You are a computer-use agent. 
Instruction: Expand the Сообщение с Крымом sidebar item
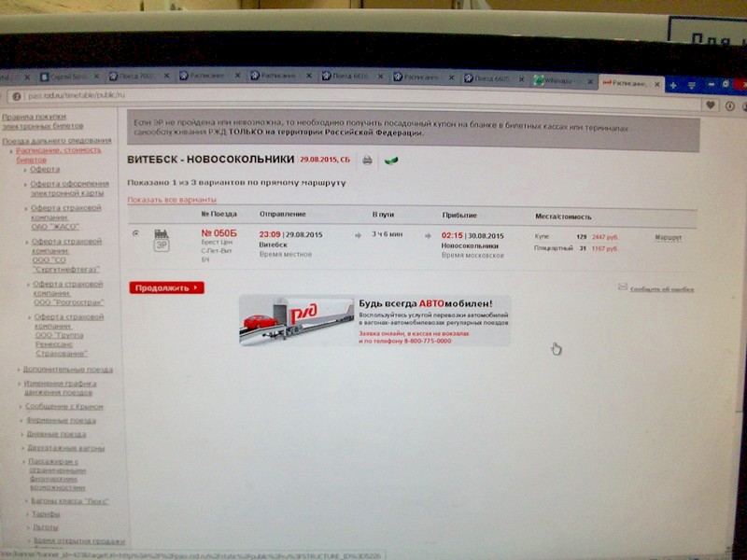(x=63, y=407)
